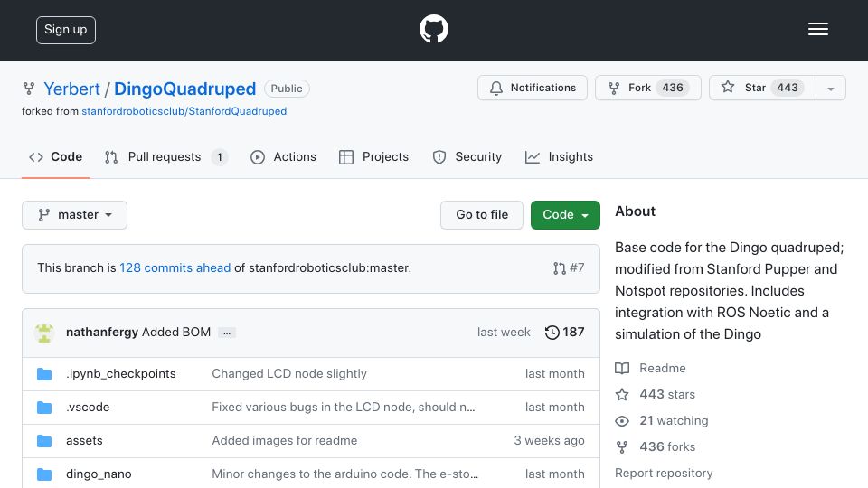Switch to the Actions tab
868x488 pixels.
pyautogui.click(x=283, y=157)
